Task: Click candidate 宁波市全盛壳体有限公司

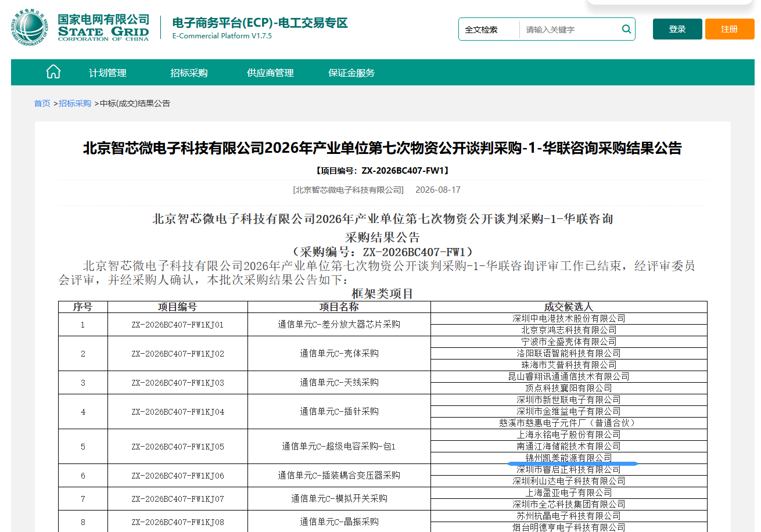Action: (x=569, y=342)
